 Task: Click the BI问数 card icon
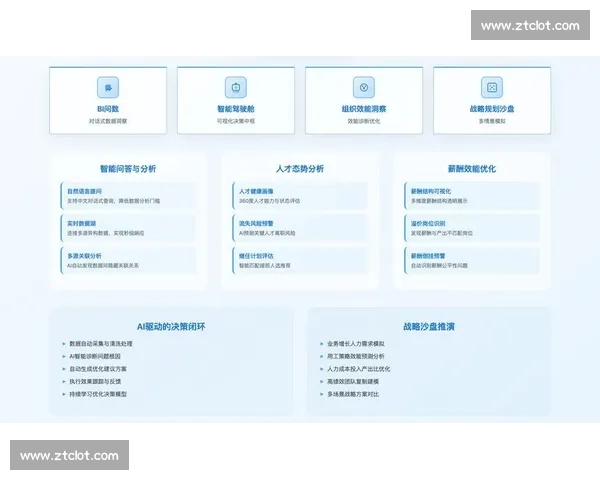pyautogui.click(x=108, y=87)
